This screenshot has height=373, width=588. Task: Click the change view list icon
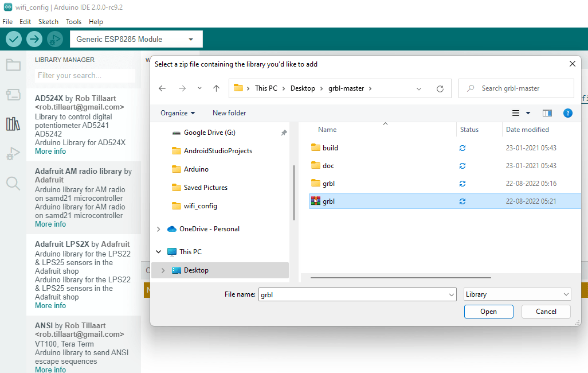pyautogui.click(x=516, y=113)
